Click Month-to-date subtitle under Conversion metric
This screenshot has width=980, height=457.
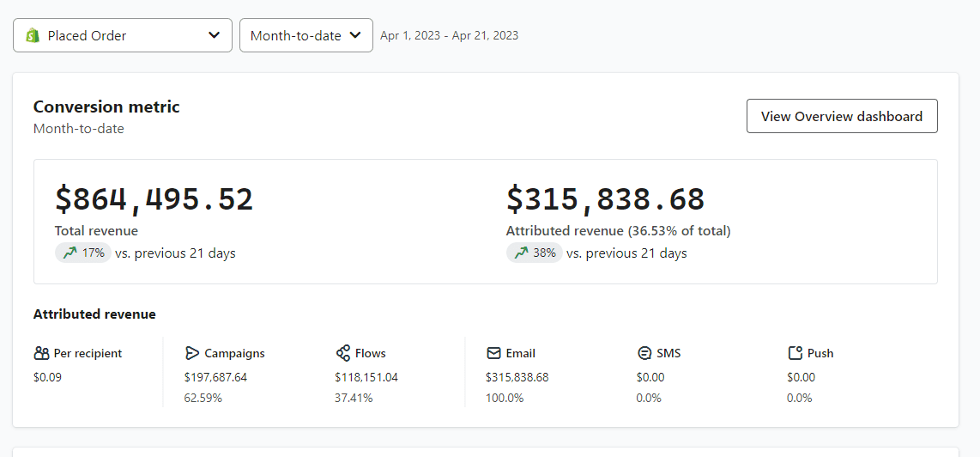(x=79, y=129)
